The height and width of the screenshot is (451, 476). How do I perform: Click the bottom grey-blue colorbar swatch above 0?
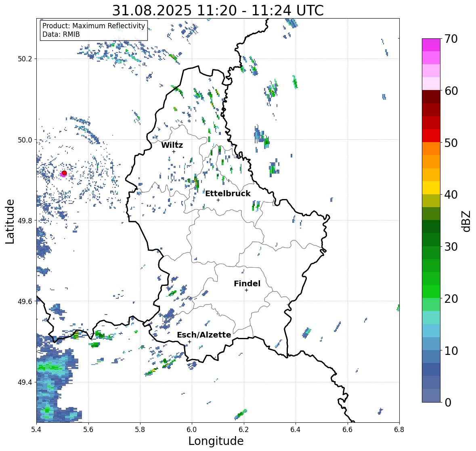coord(431,395)
